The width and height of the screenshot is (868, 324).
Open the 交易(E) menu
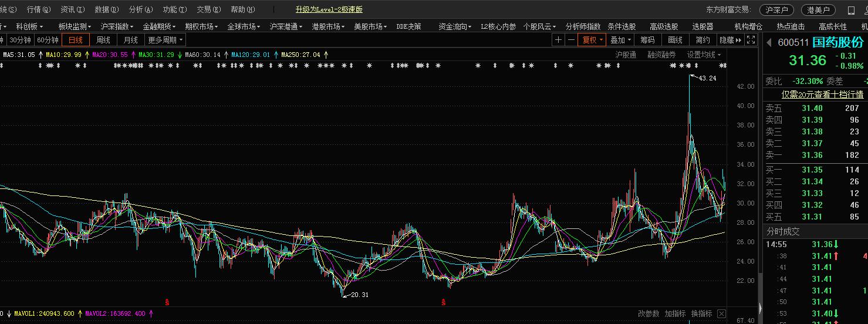[209, 9]
